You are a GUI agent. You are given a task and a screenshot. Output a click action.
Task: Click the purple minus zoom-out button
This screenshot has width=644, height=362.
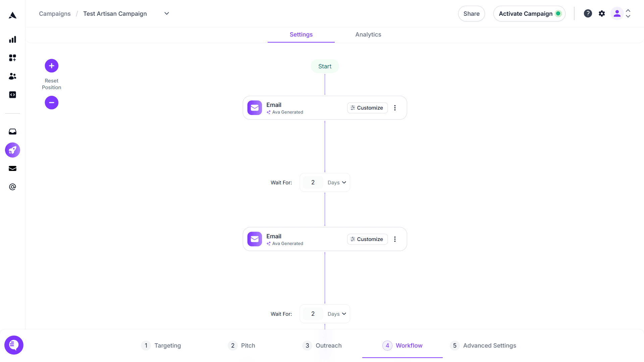(52, 103)
